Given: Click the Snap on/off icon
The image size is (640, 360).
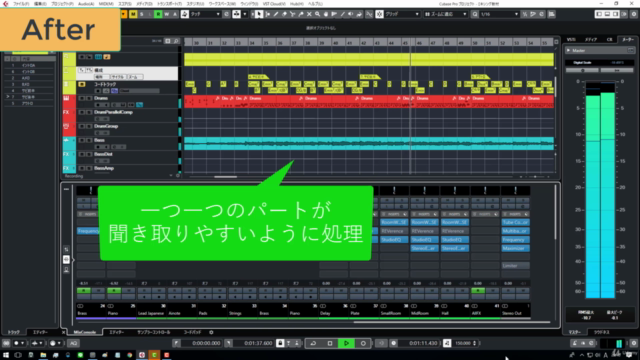Looking at the screenshot, I should (380, 14).
